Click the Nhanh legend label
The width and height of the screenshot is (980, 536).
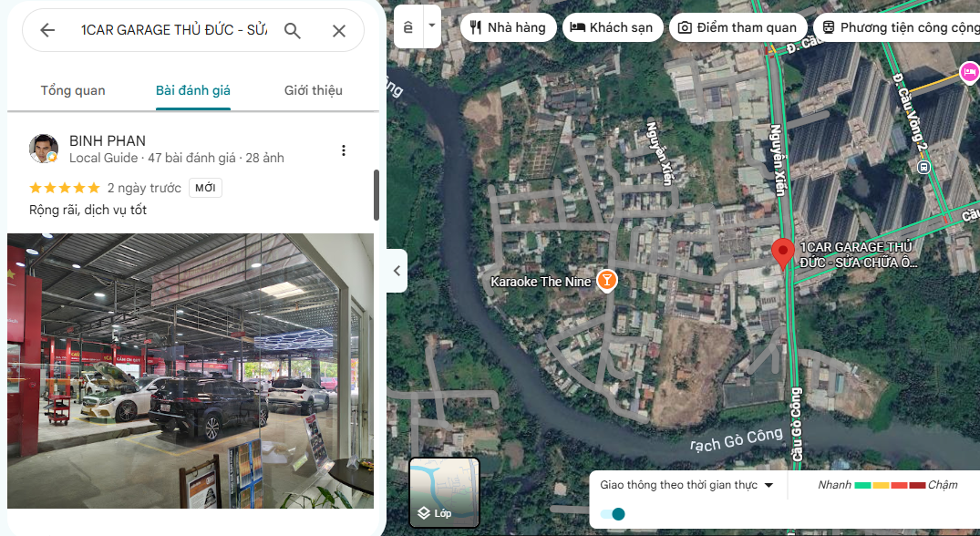(x=834, y=485)
